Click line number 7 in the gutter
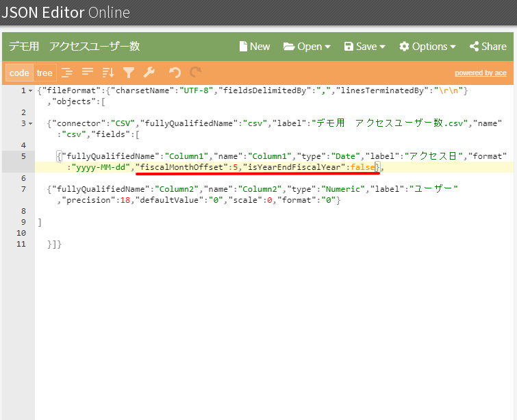The image size is (517, 420). [x=23, y=189]
